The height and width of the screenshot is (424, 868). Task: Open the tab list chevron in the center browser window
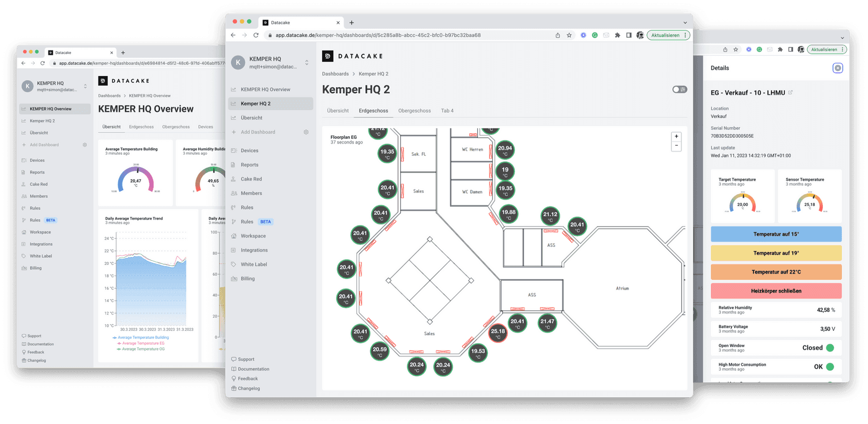[685, 22]
